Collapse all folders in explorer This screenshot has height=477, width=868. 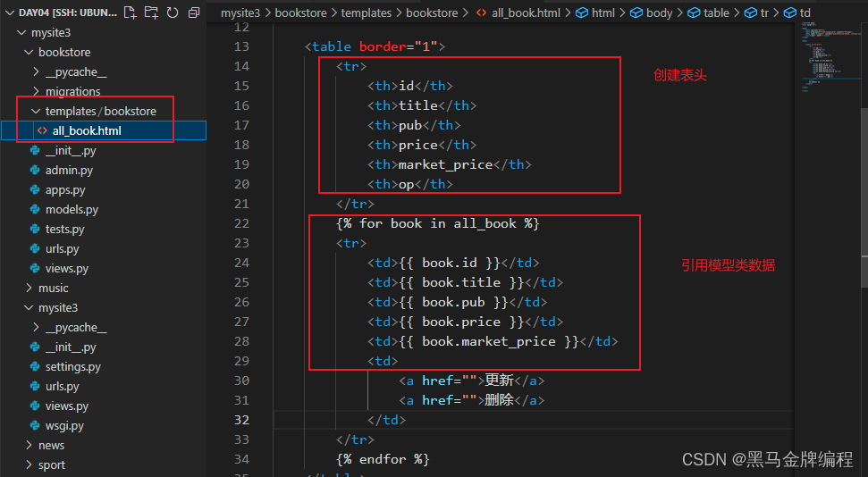(x=194, y=13)
